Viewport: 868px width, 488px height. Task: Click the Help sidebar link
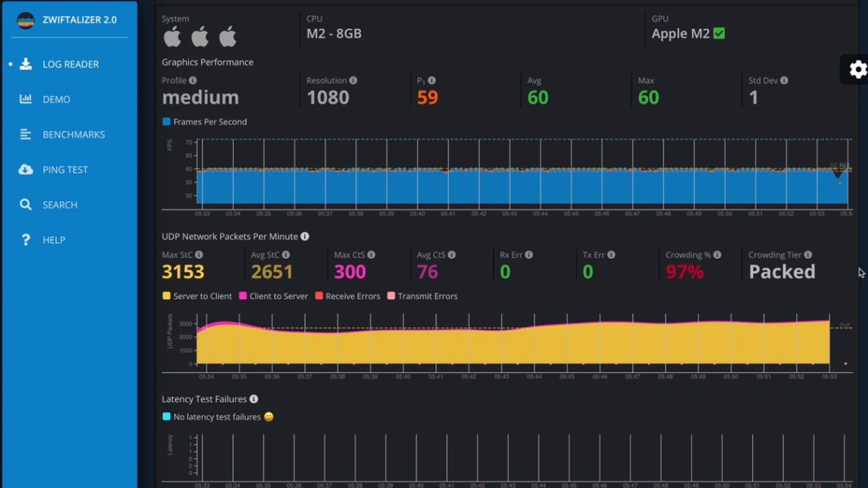click(53, 240)
